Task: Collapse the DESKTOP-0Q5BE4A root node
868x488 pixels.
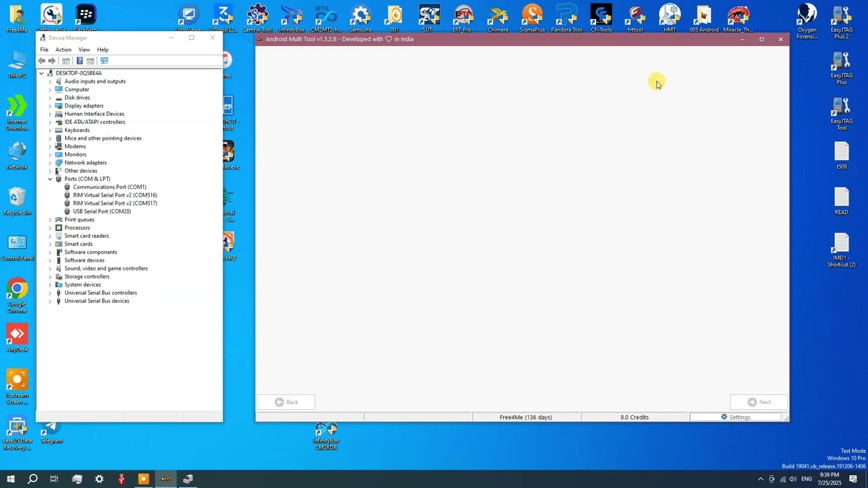Action: coord(41,73)
